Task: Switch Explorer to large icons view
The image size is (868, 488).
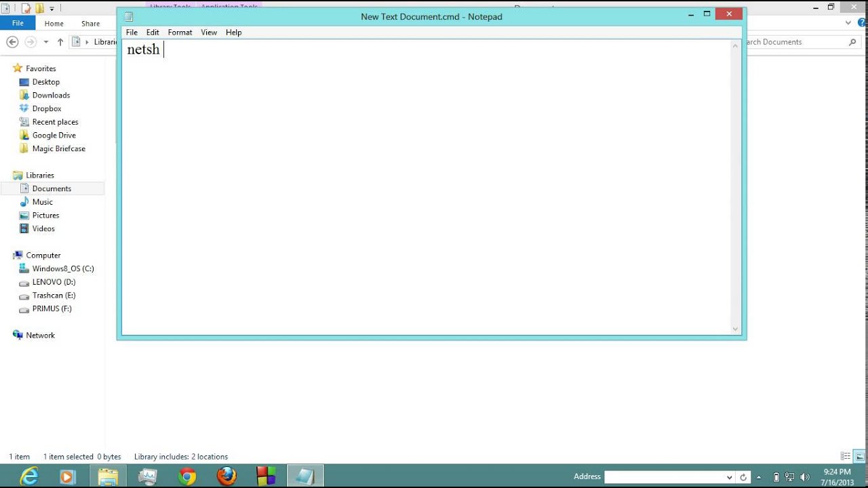Action: click(x=859, y=457)
